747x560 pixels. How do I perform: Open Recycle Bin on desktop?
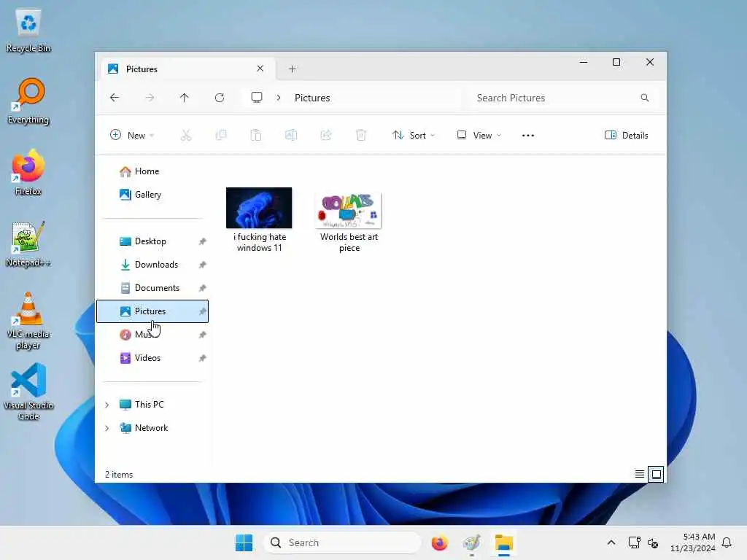click(x=28, y=30)
